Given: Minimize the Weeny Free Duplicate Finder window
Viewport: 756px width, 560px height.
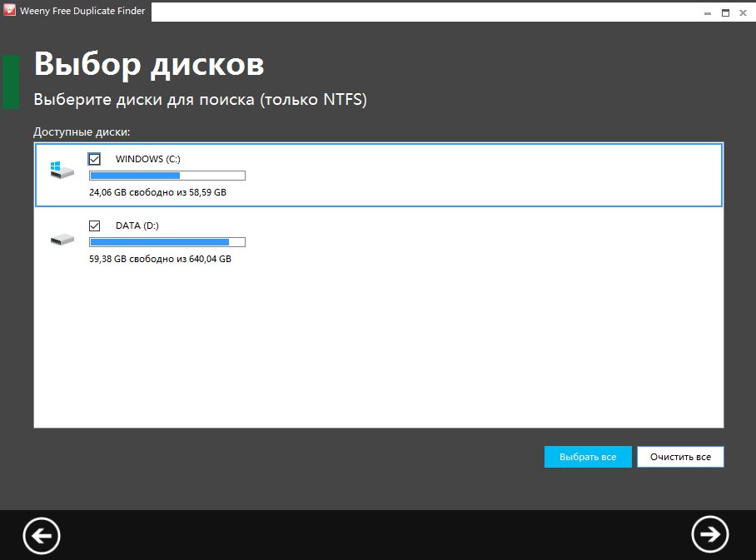Looking at the screenshot, I should tap(708, 13).
